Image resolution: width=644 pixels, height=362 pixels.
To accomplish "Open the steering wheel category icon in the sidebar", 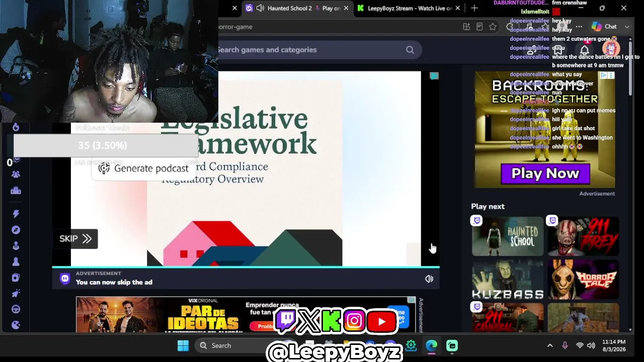I will [16, 309].
